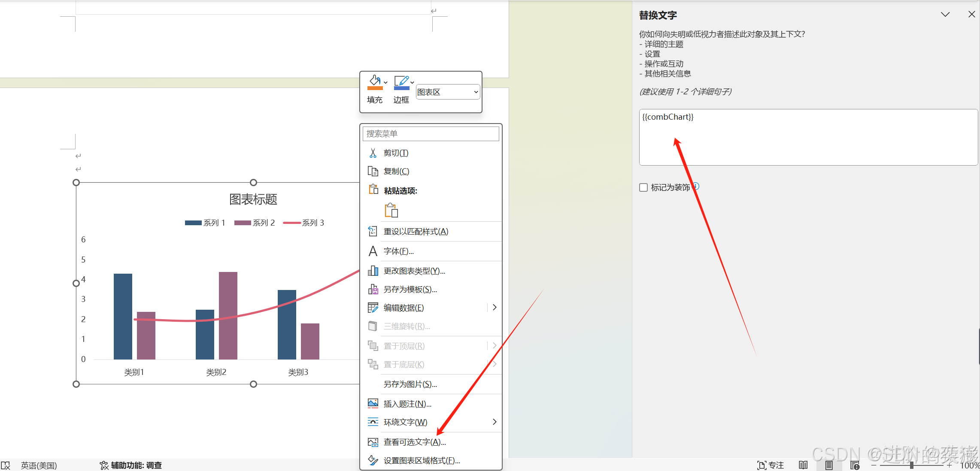Click the Cut (剪切) scissors icon

tap(373, 153)
